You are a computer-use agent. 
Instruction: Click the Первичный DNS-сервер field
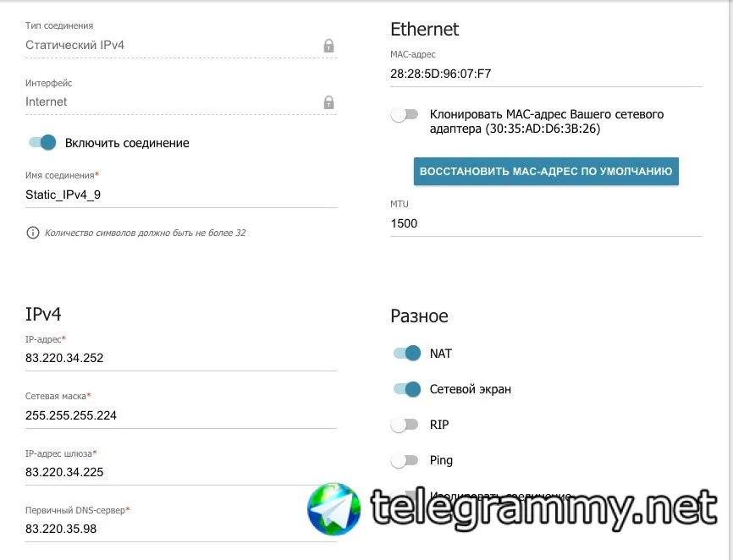click(x=181, y=529)
